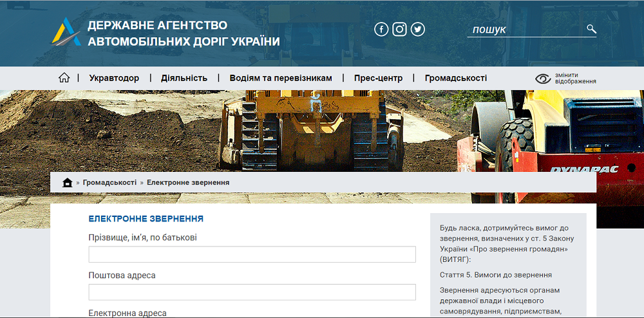Screen dimensions: 644x318
Task: Toggle display mode with the eye icon
Action: click(543, 79)
